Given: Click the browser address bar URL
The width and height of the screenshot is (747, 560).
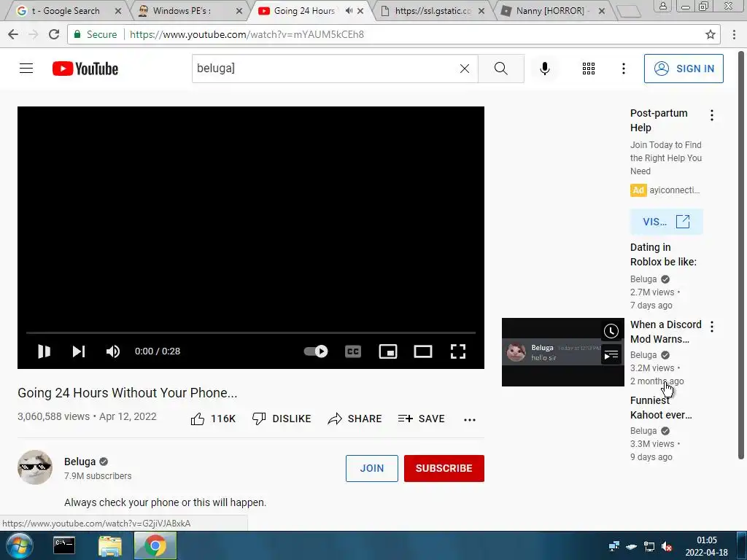Looking at the screenshot, I should pos(247,34).
